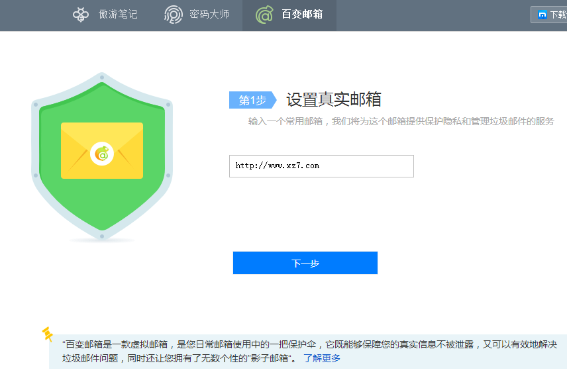Click the 百变邮箱 chameleon icon
Image resolution: width=567 pixels, height=392 pixels.
[264, 15]
